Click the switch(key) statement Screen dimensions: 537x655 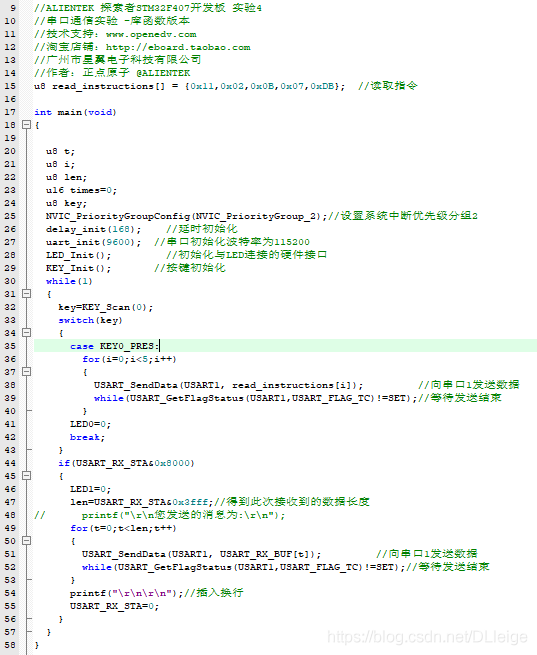point(90,320)
